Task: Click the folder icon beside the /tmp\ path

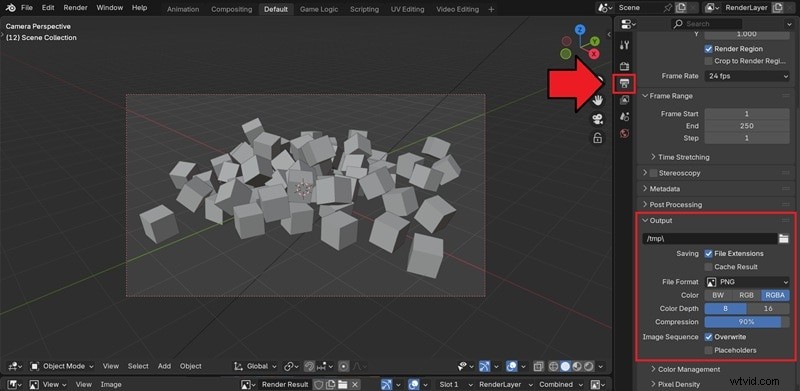Action: pos(784,238)
